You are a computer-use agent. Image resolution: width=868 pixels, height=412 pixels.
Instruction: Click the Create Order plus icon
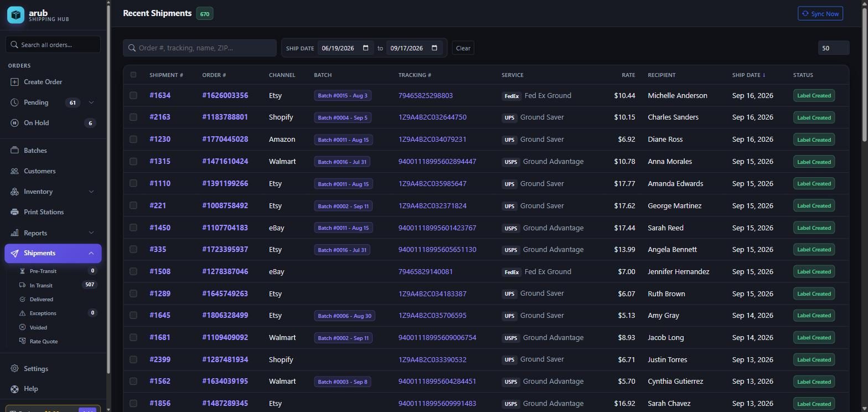pos(14,82)
